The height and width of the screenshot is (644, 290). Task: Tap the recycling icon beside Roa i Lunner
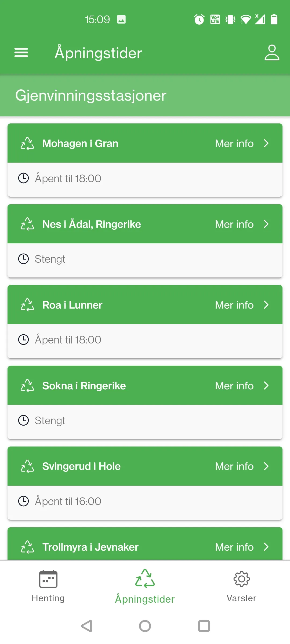click(27, 305)
